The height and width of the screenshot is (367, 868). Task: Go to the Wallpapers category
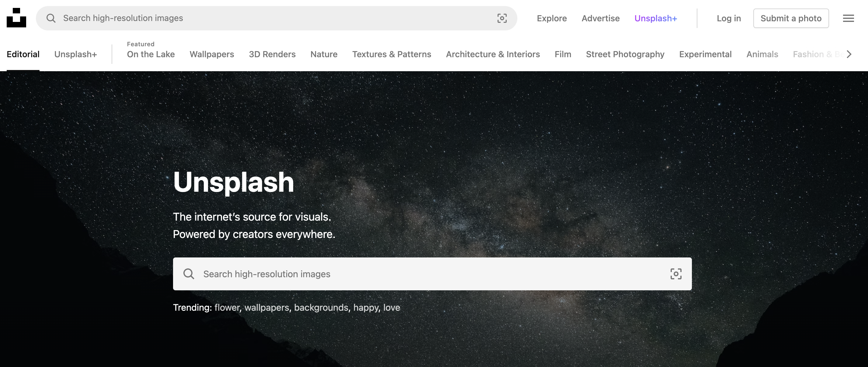[x=212, y=54]
